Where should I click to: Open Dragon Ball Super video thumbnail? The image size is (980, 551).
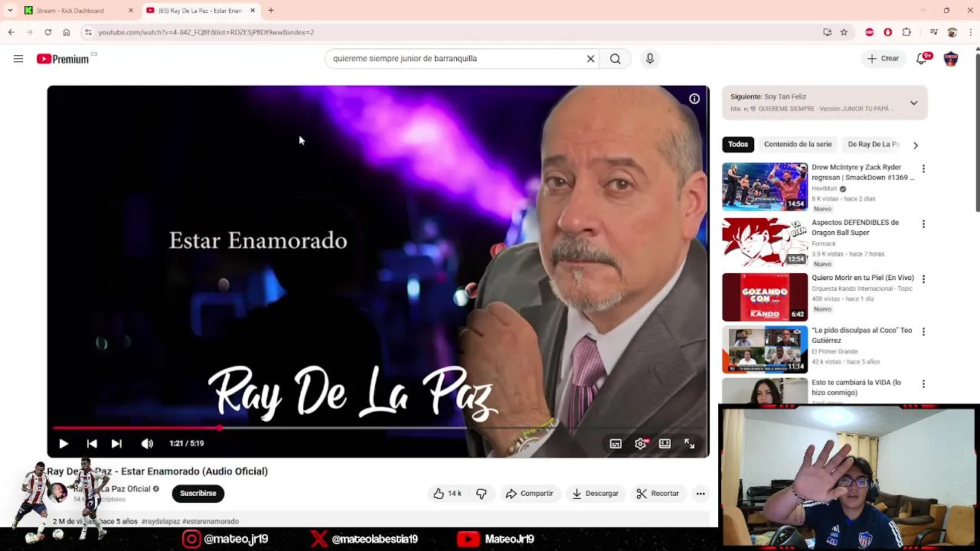(765, 242)
